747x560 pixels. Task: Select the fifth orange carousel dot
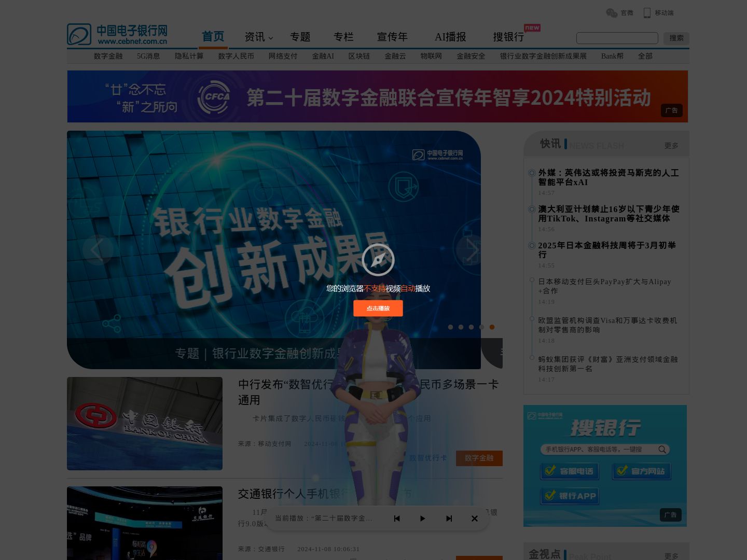pos(492,327)
